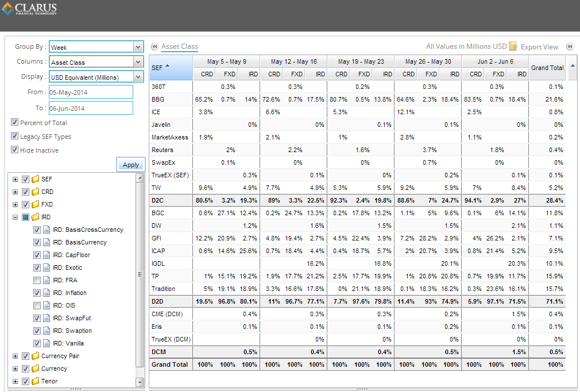Click the Currency folder icon

36,368
